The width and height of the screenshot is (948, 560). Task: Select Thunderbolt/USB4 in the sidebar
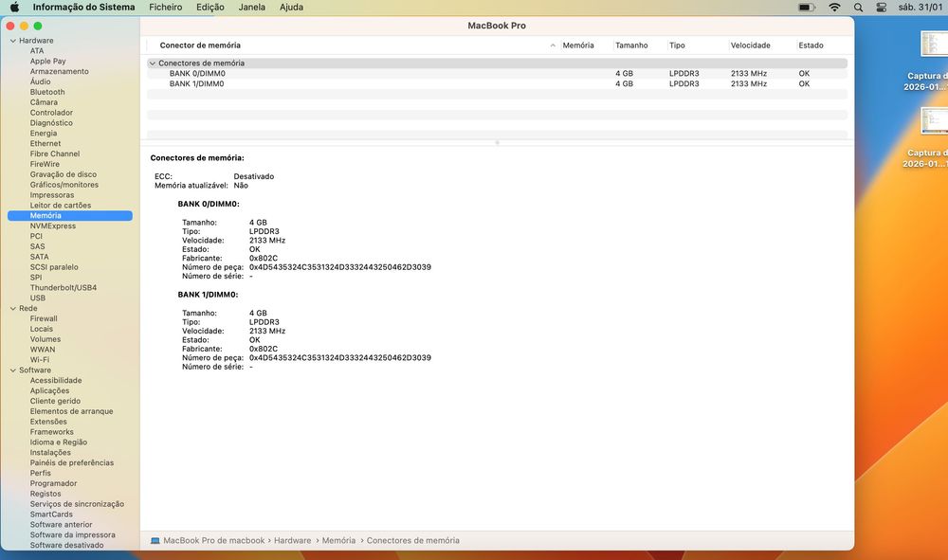coord(64,287)
